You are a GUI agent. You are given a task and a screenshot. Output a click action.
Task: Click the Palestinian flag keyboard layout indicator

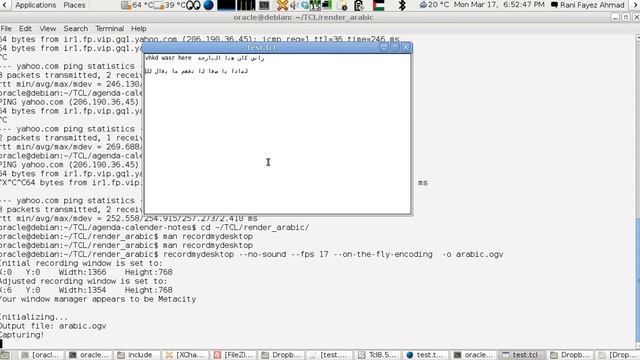click(379, 5)
